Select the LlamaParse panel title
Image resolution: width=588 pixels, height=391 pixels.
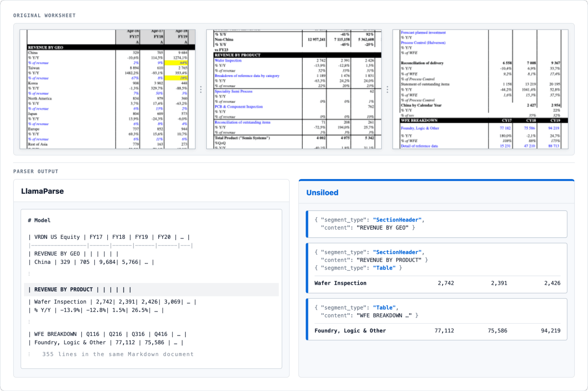[x=42, y=191]
